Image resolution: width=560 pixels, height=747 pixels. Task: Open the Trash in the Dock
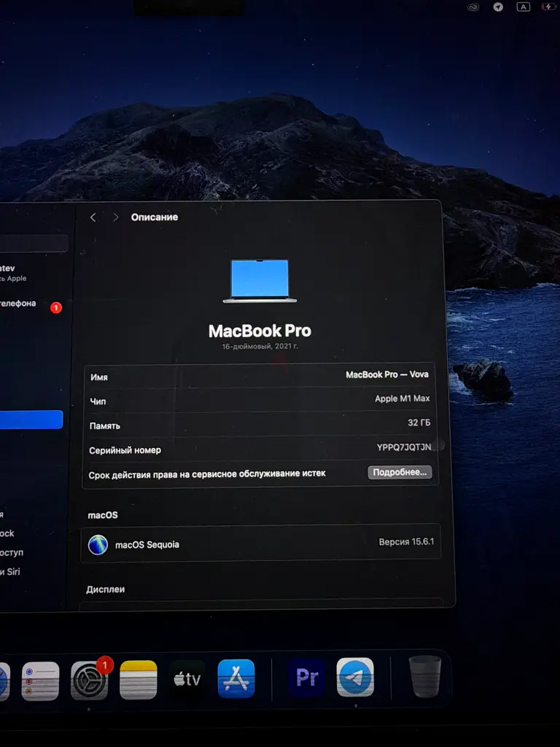click(x=425, y=676)
